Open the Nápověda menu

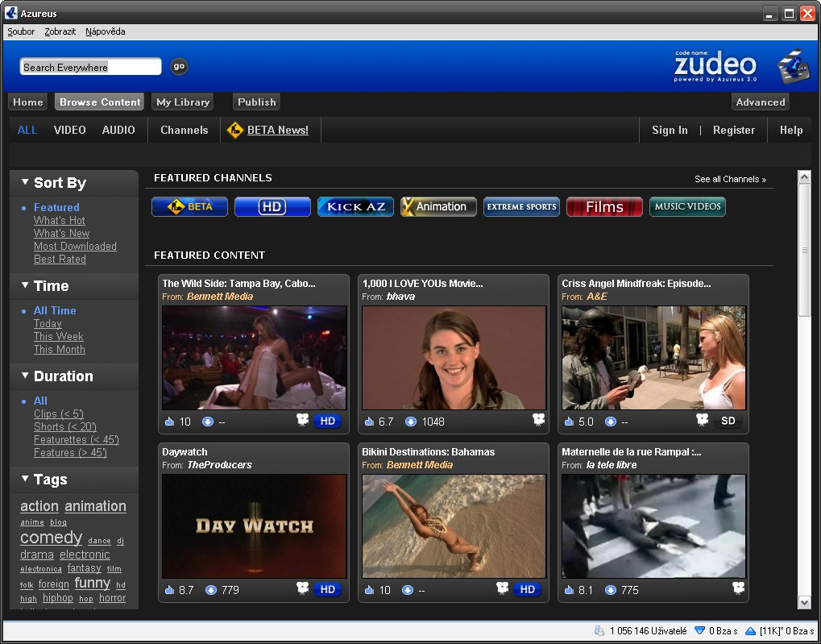[x=106, y=31]
